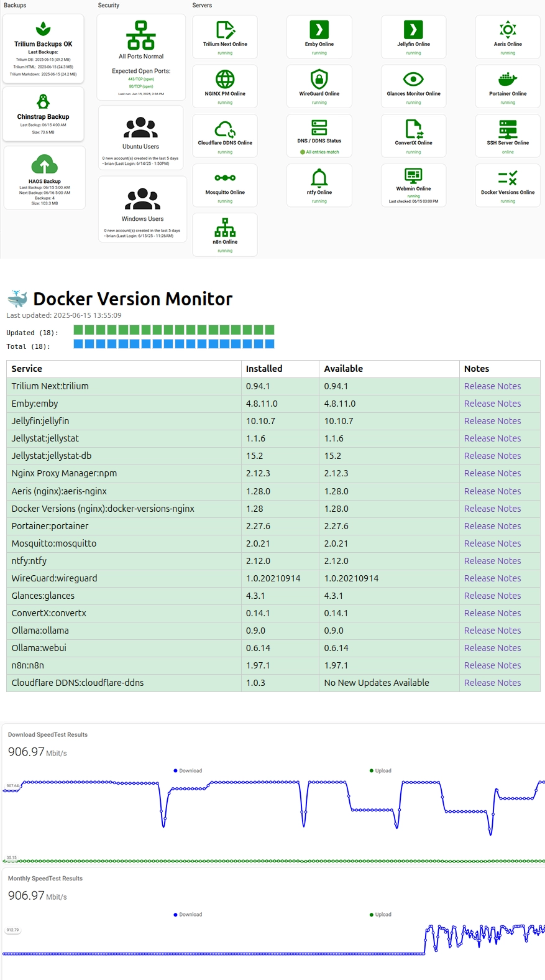
Task: Click the SSH Server Online icon
Action: tap(508, 129)
